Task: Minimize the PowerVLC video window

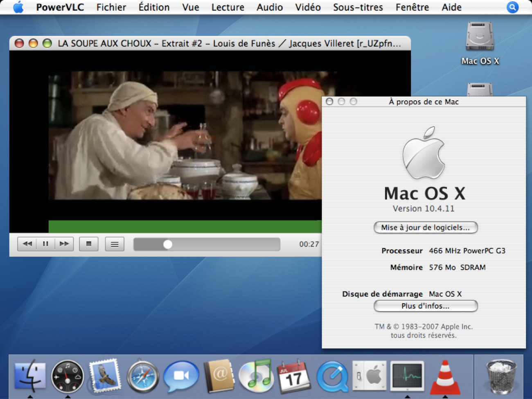Action: pyautogui.click(x=33, y=43)
